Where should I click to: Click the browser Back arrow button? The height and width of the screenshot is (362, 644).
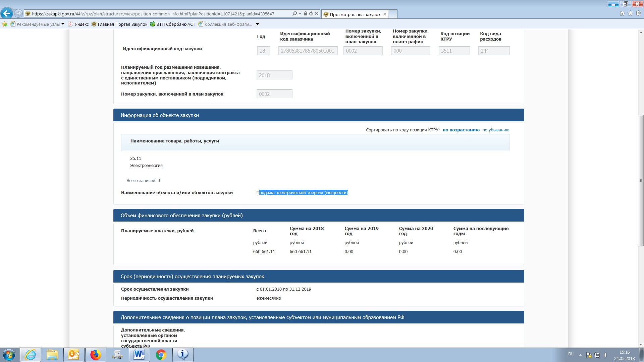7,13
